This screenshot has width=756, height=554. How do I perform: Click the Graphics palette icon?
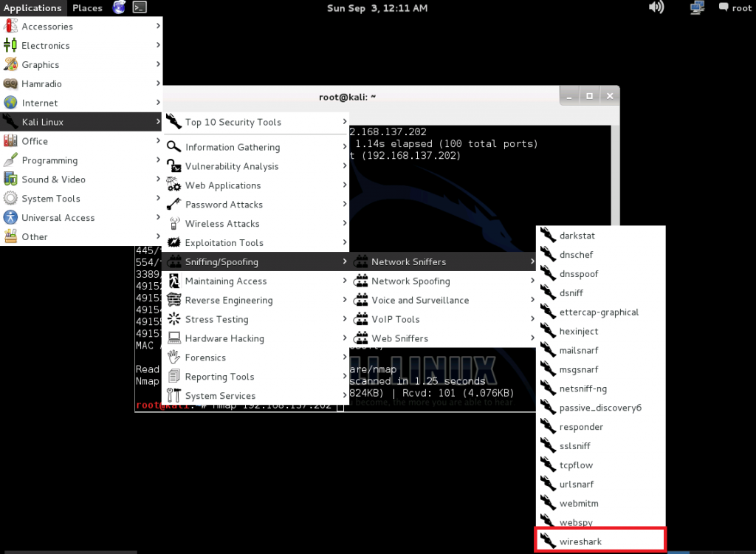click(10, 64)
